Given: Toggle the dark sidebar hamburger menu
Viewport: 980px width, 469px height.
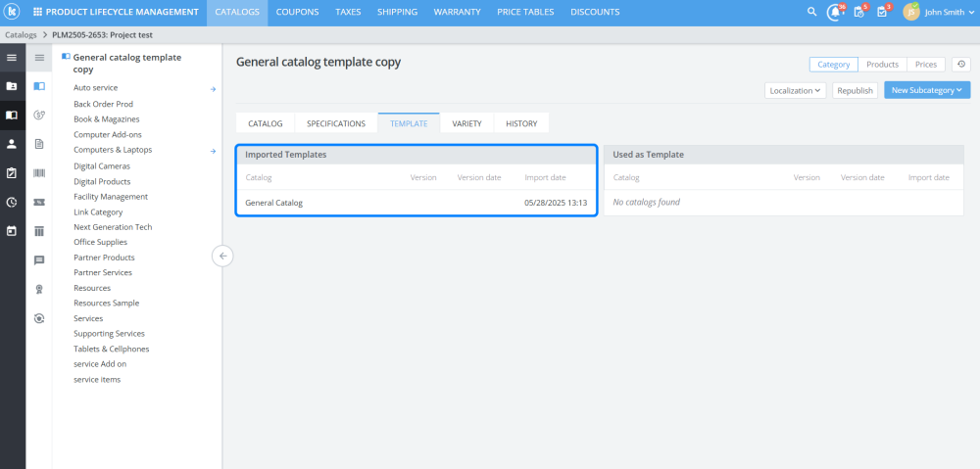Looking at the screenshot, I should click(x=12, y=58).
